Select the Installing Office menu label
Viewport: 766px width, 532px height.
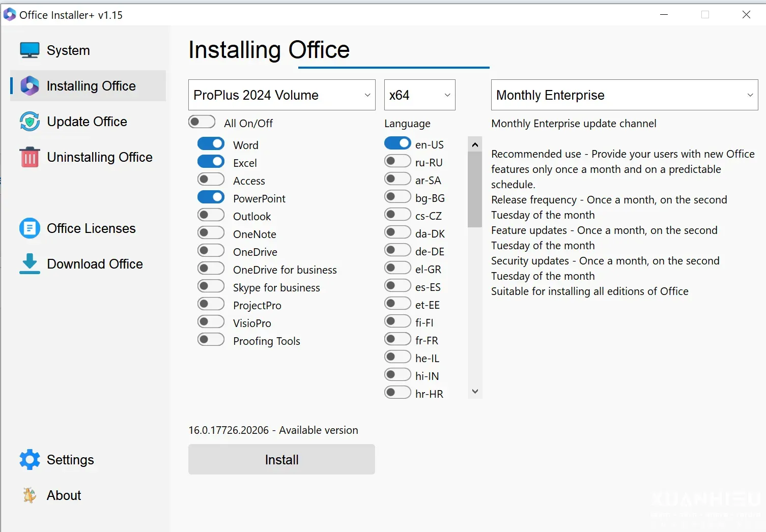(91, 86)
